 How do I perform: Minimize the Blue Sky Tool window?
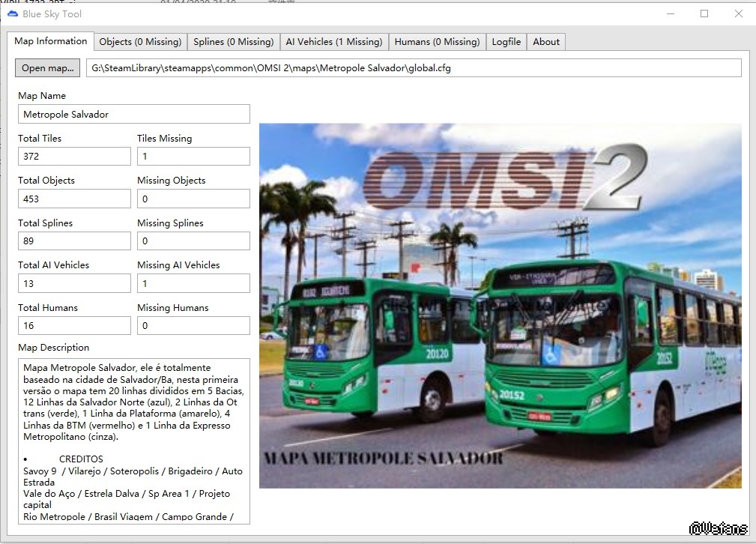pos(671,13)
